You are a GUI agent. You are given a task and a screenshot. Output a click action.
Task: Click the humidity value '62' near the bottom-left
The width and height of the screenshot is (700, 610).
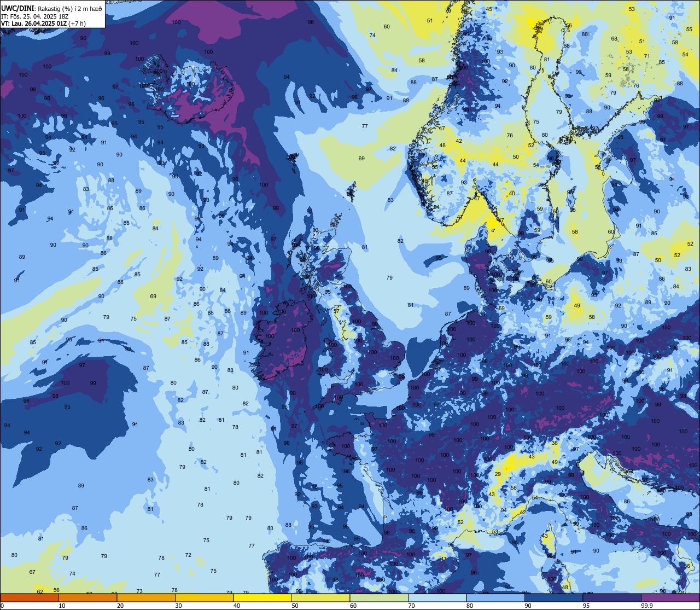40,592
